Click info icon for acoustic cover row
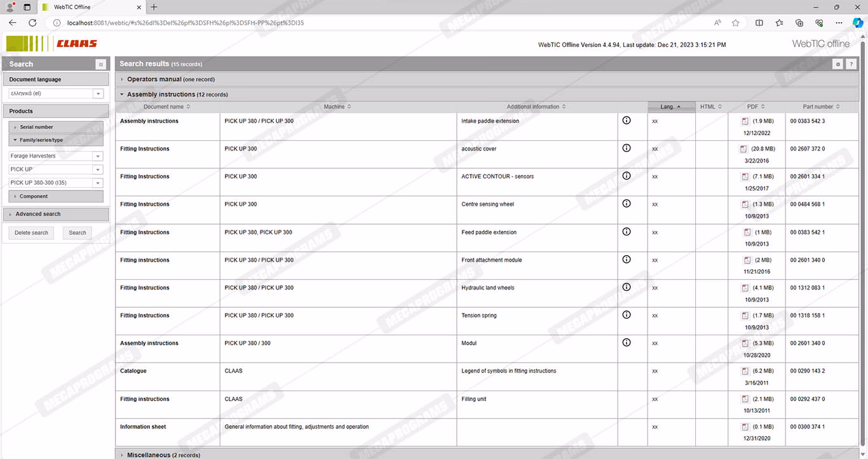 coord(627,148)
